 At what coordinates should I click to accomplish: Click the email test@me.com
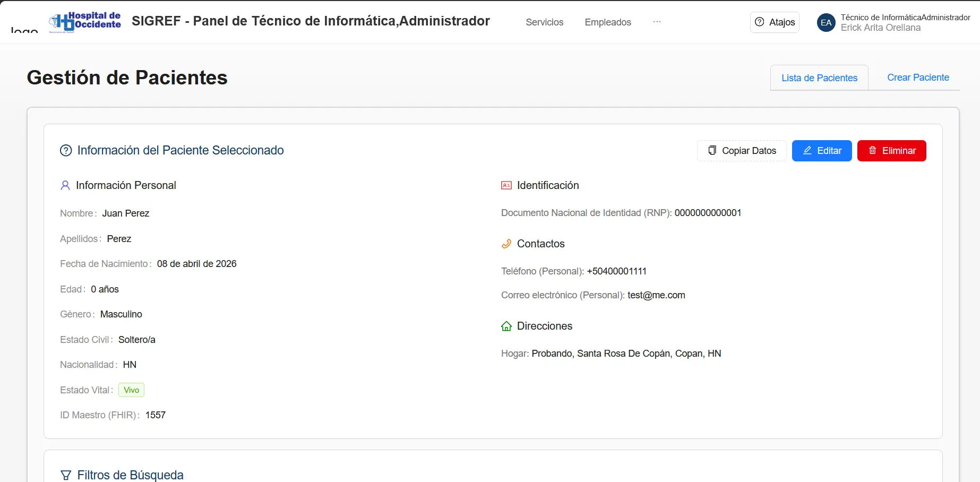pyautogui.click(x=656, y=295)
